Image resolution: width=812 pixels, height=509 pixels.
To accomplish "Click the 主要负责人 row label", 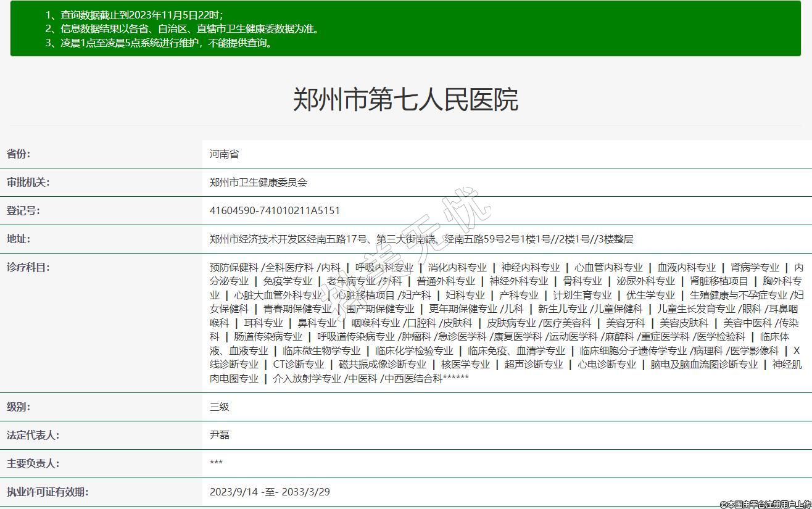I will (x=32, y=463).
